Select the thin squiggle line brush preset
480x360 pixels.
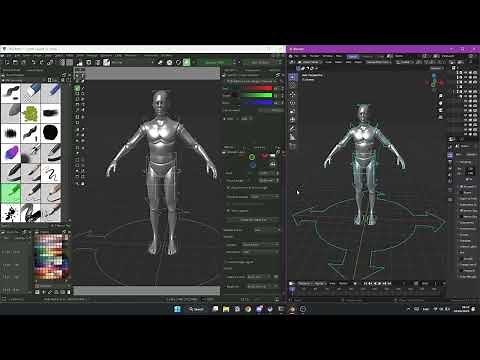pyautogui.click(x=51, y=173)
